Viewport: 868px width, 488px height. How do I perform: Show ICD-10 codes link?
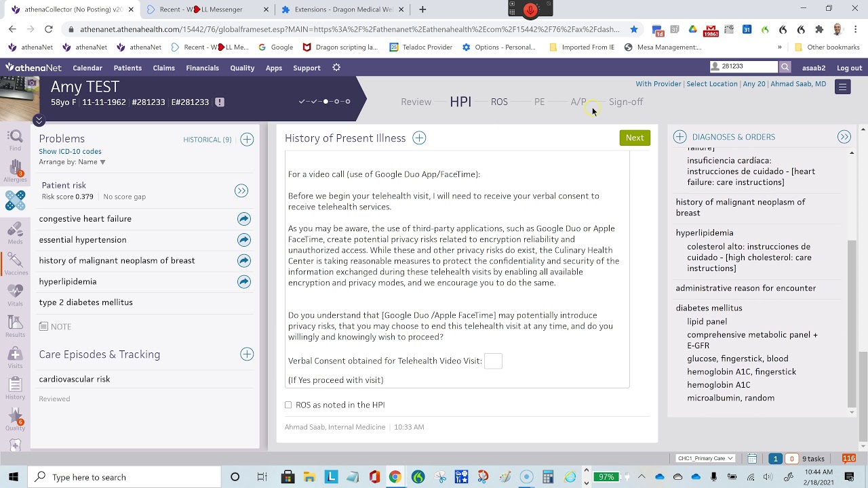(x=70, y=151)
